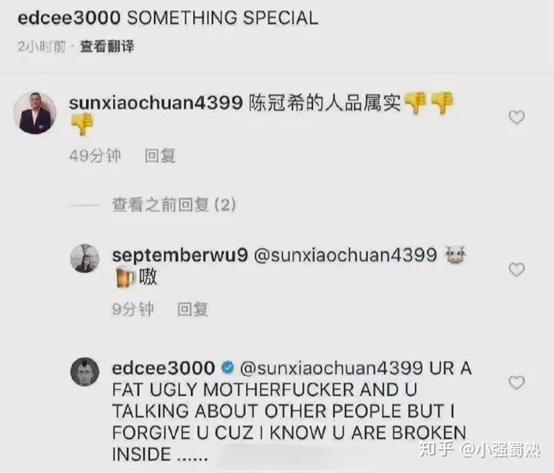Image resolution: width=554 pixels, height=473 pixels.
Task: Open edcee3000 username in the reply
Action: [x=164, y=368]
